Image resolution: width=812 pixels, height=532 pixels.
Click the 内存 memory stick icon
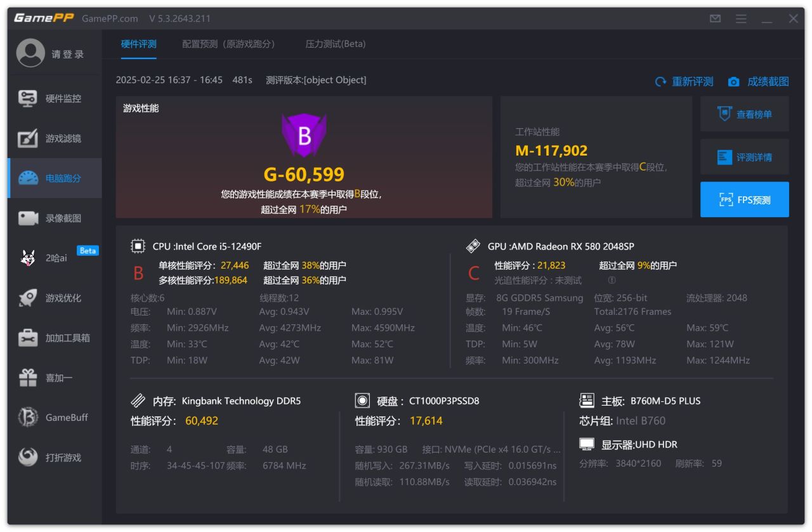tap(138, 401)
